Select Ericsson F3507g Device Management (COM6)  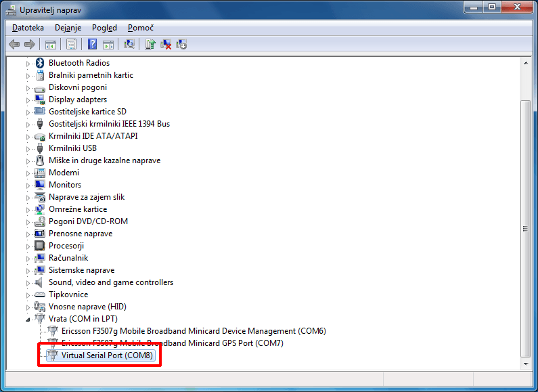pyautogui.click(x=194, y=331)
